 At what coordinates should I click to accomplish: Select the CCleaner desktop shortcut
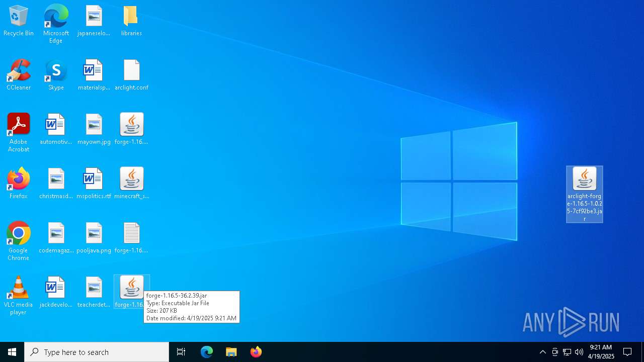click(x=19, y=75)
